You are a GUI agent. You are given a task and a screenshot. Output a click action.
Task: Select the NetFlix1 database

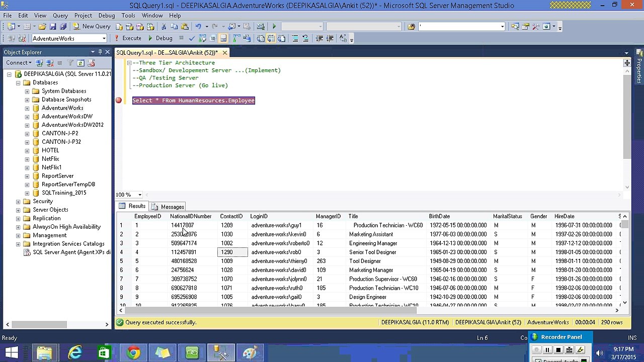point(51,167)
